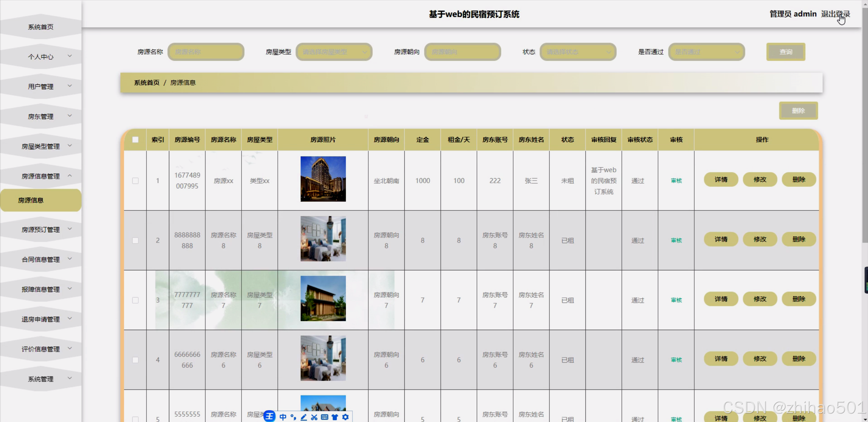Collapse the 房源信息管理 sidebar section
Viewport: 868px width, 422px height.
(x=41, y=176)
